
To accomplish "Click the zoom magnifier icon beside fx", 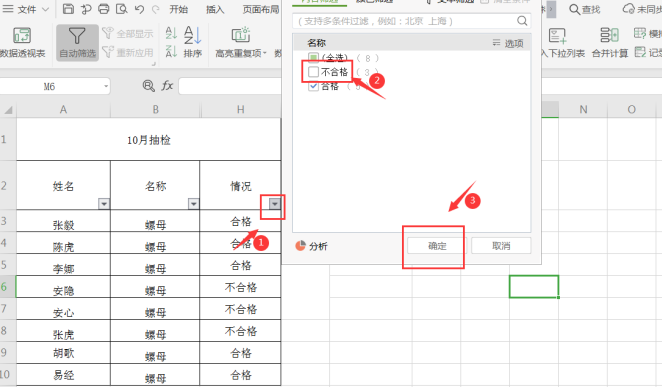I will [x=148, y=86].
